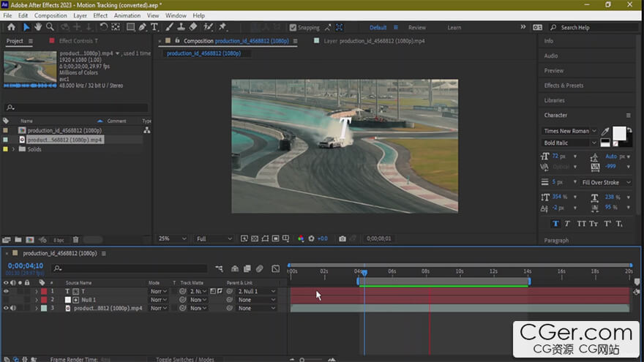This screenshot has width=644, height=362.
Task: Toggle shy layers icon in timeline
Action: 234,268
